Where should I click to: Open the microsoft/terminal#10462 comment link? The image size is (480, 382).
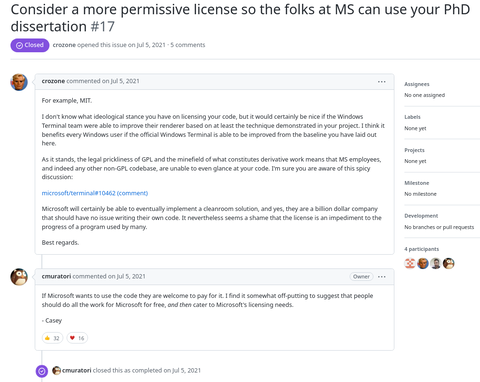coord(95,193)
